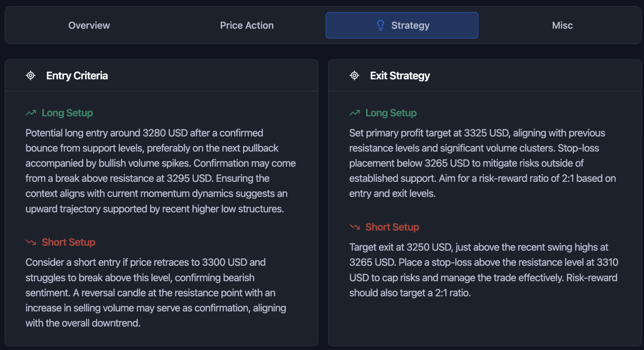644x350 pixels.
Task: Go to the Misc tab
Action: pos(562,26)
